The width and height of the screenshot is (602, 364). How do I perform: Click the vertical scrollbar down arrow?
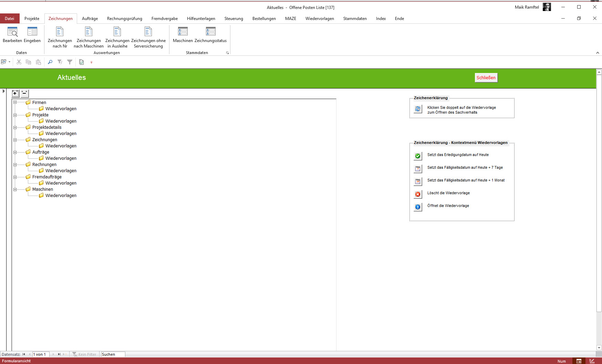[x=599, y=348]
